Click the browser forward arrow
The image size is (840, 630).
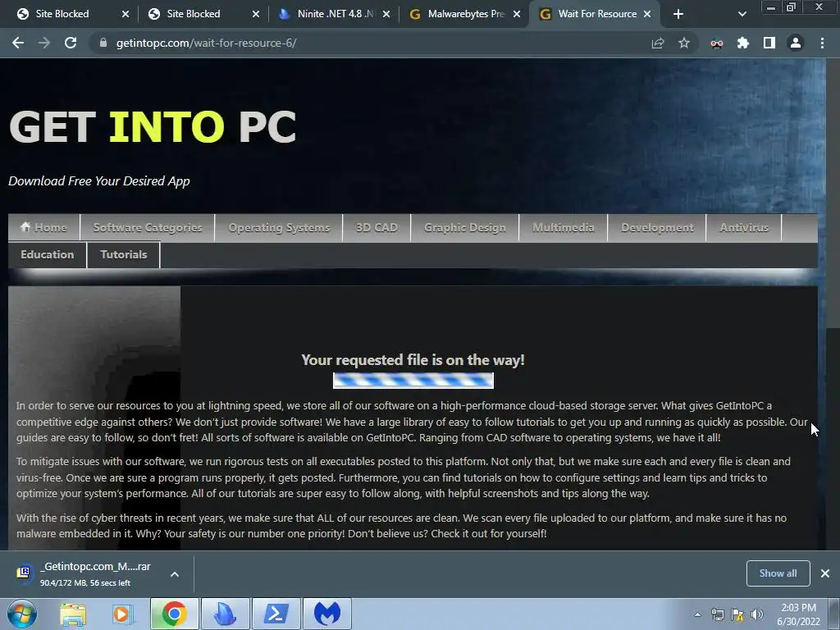click(44, 43)
